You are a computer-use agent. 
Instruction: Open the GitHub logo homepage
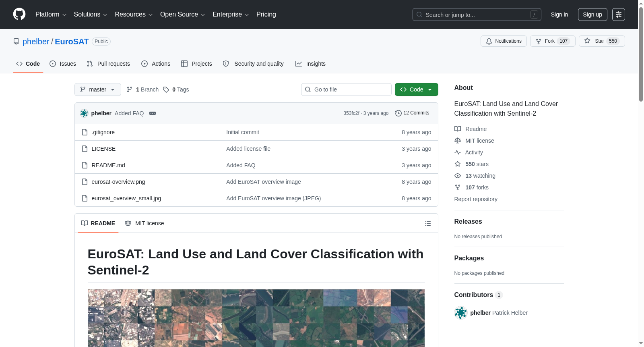point(19,14)
